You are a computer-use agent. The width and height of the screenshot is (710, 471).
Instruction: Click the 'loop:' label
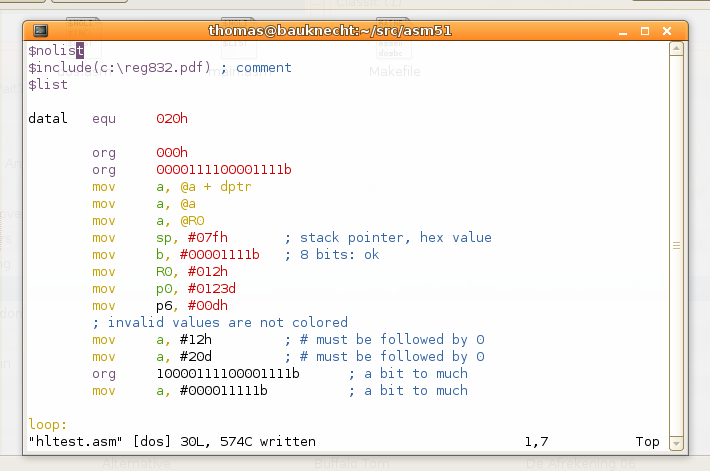pos(48,425)
